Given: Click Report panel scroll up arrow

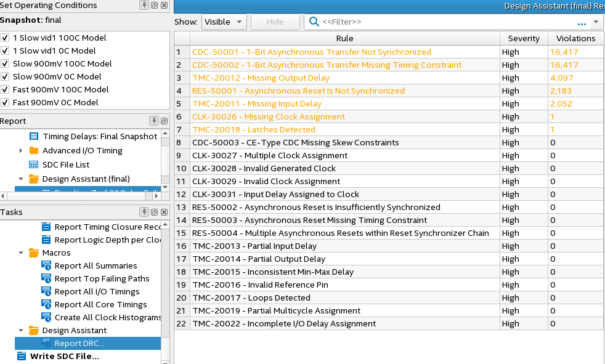Looking at the screenshot, I should [x=165, y=134].
